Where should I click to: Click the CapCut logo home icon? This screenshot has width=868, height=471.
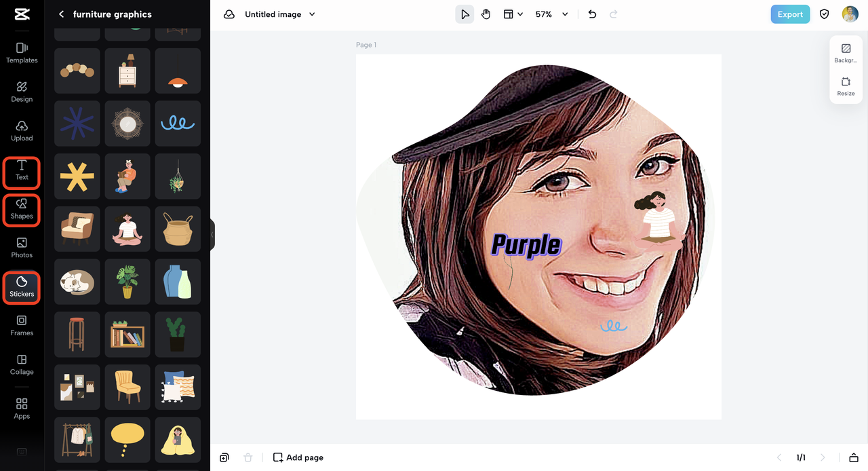coord(22,14)
